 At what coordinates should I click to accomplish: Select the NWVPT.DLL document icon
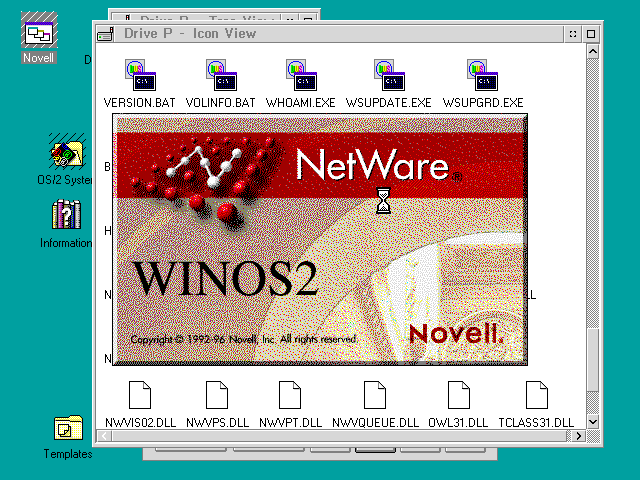click(290, 395)
